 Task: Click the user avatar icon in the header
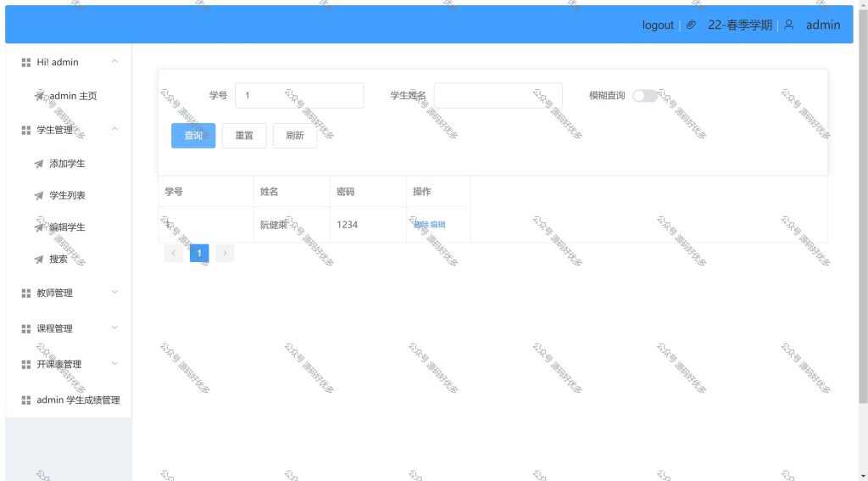789,25
